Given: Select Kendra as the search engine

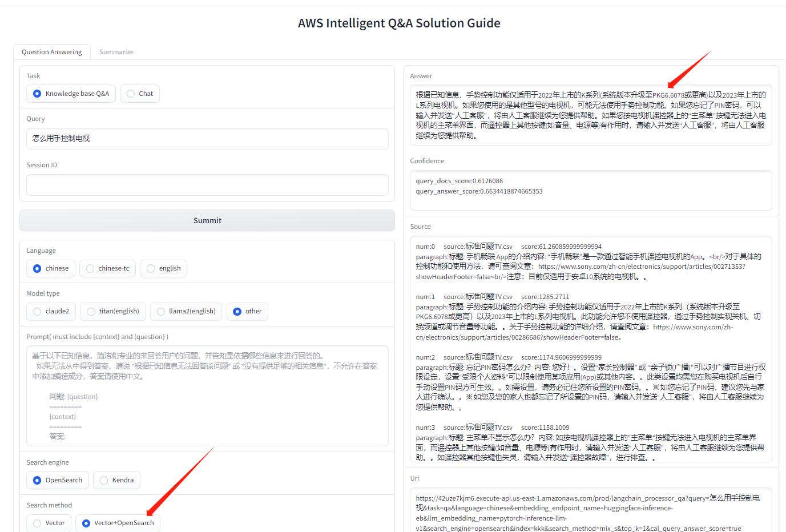Looking at the screenshot, I should tap(116, 480).
